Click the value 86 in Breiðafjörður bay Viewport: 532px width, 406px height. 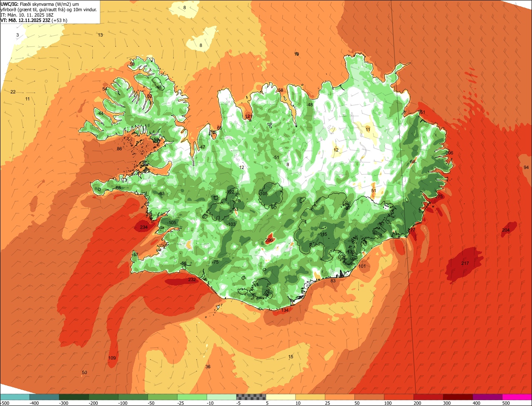click(120, 149)
